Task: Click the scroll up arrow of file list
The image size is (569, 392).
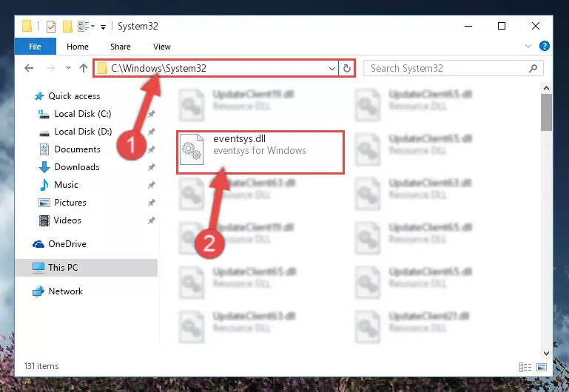Action: point(546,88)
